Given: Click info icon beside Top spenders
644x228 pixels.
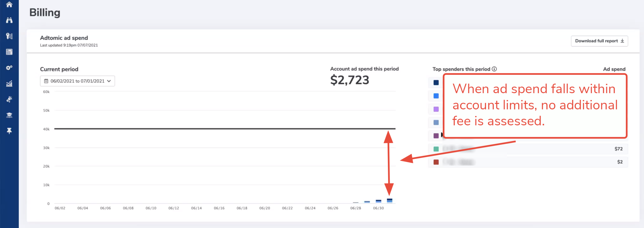Looking at the screenshot, I should click(x=494, y=69).
